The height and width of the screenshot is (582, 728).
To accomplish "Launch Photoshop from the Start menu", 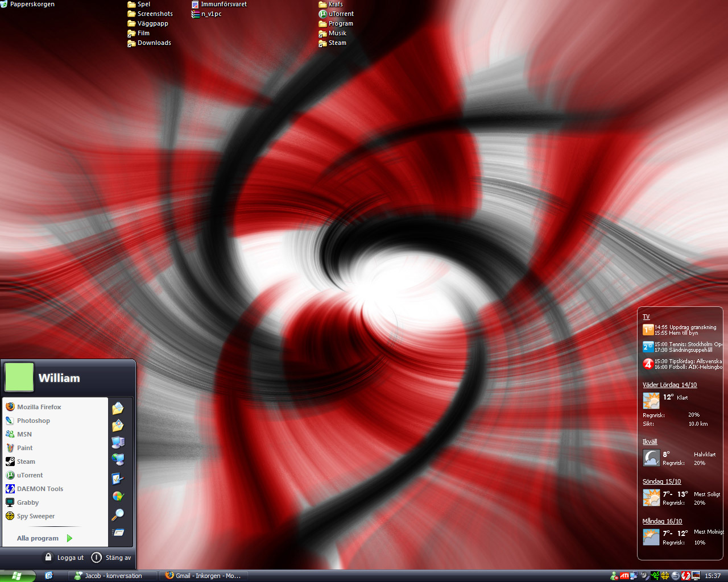I will pos(55,421).
